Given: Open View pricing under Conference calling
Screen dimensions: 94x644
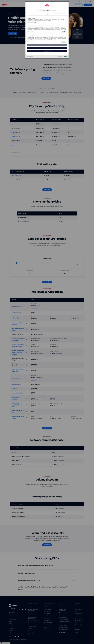Looking at the screenshot, I should (x=34, y=309).
